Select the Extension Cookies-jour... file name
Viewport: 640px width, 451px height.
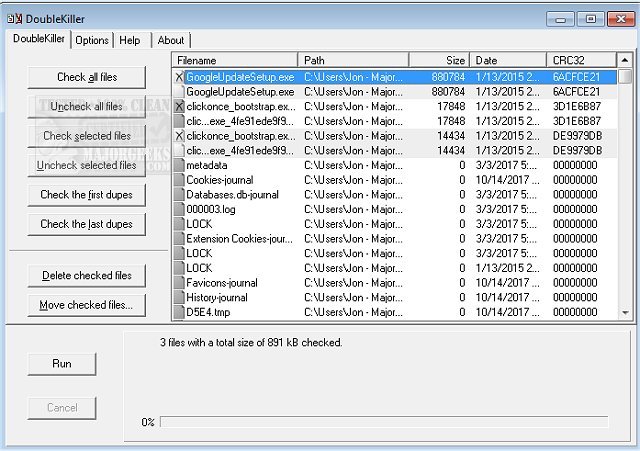(240, 239)
